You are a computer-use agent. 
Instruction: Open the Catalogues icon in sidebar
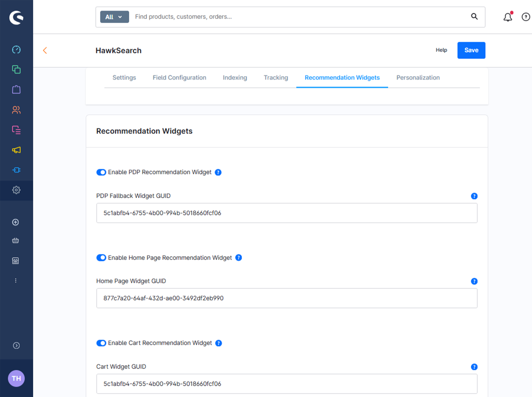(x=16, y=69)
